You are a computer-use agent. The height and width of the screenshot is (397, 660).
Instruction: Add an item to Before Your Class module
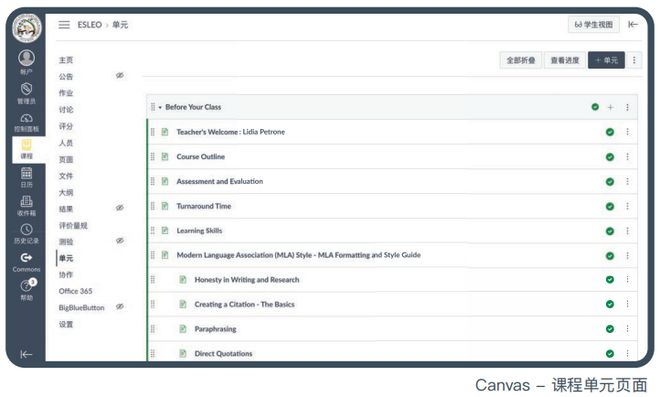point(610,107)
